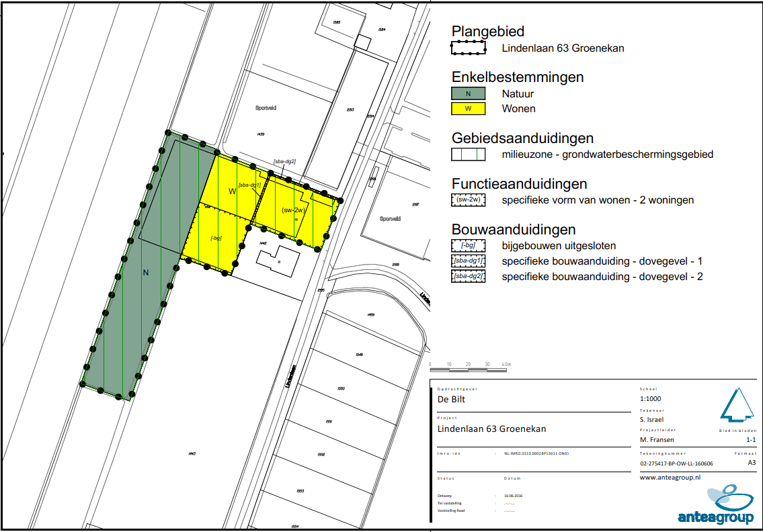The height and width of the screenshot is (532, 763).
Task: Click the Imro-idn value 'NL.IMRO.0310.0002BP13011-ON01'
Action: [x=536, y=453]
